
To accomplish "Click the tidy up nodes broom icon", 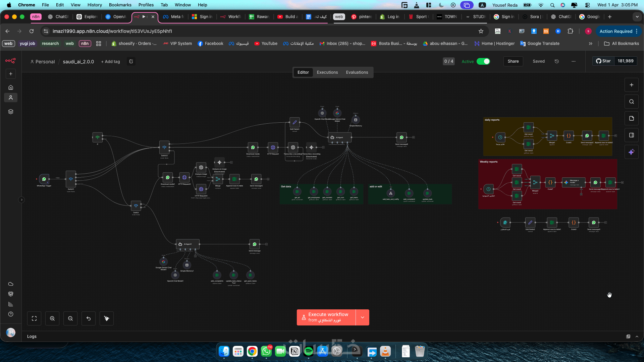I will 107,318.
